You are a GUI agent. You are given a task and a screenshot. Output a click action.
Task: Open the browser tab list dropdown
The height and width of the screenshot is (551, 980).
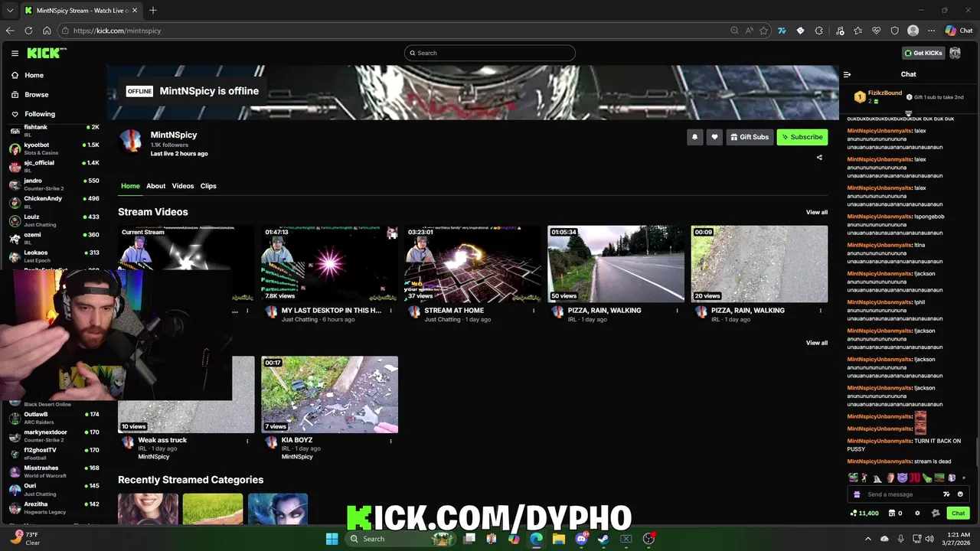[10, 11]
